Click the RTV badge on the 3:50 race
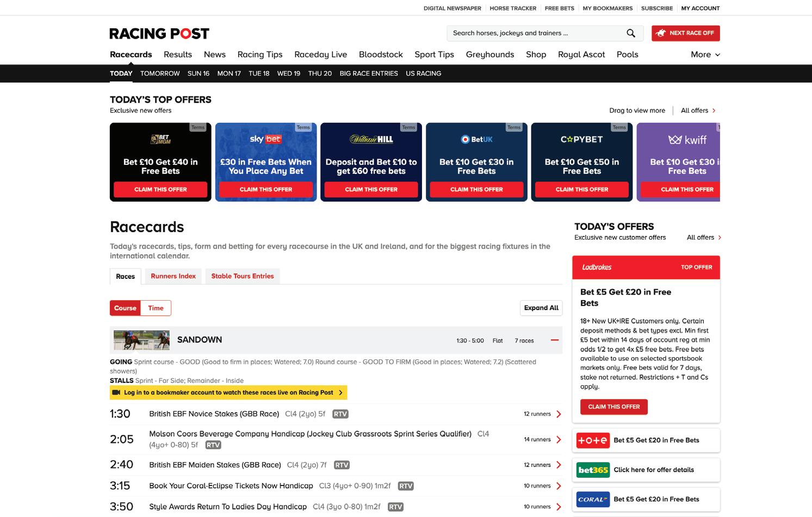812x517 pixels. [395, 507]
